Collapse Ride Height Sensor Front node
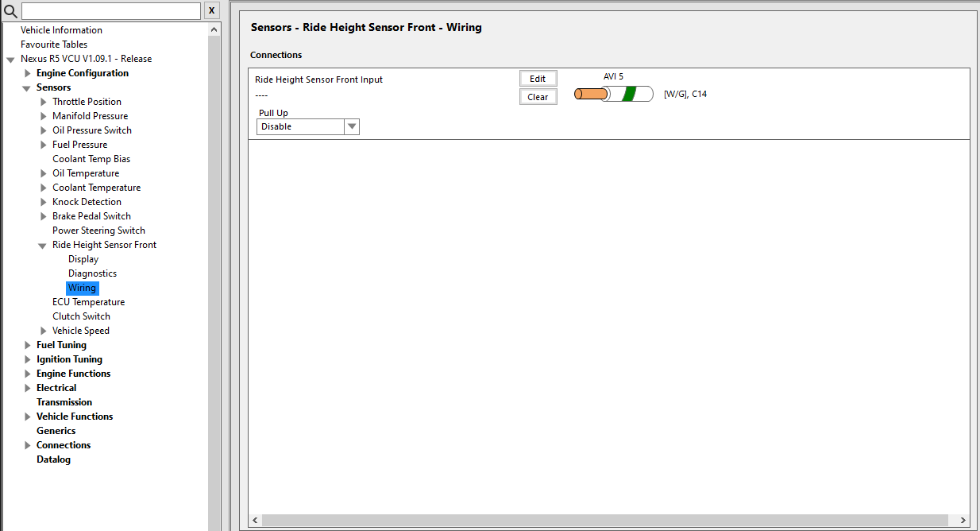Viewport: 980px width, 531px height. 43,246
